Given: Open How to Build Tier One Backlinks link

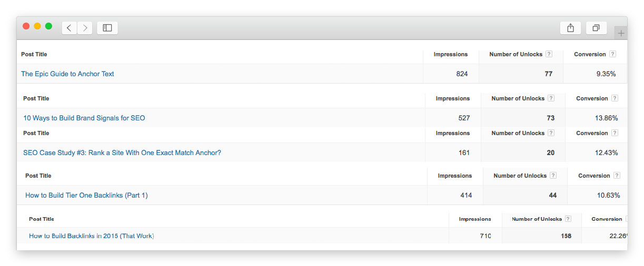Looking at the screenshot, I should pos(86,196).
